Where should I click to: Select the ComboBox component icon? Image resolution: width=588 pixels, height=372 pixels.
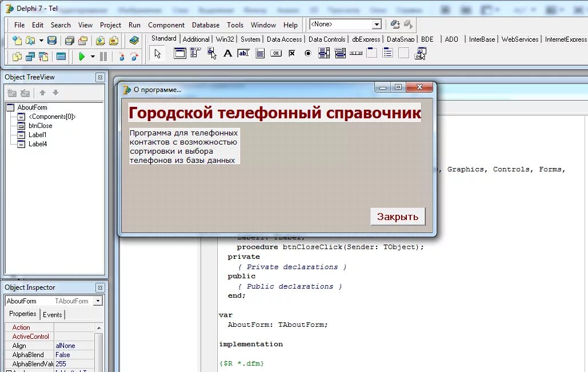(x=340, y=53)
